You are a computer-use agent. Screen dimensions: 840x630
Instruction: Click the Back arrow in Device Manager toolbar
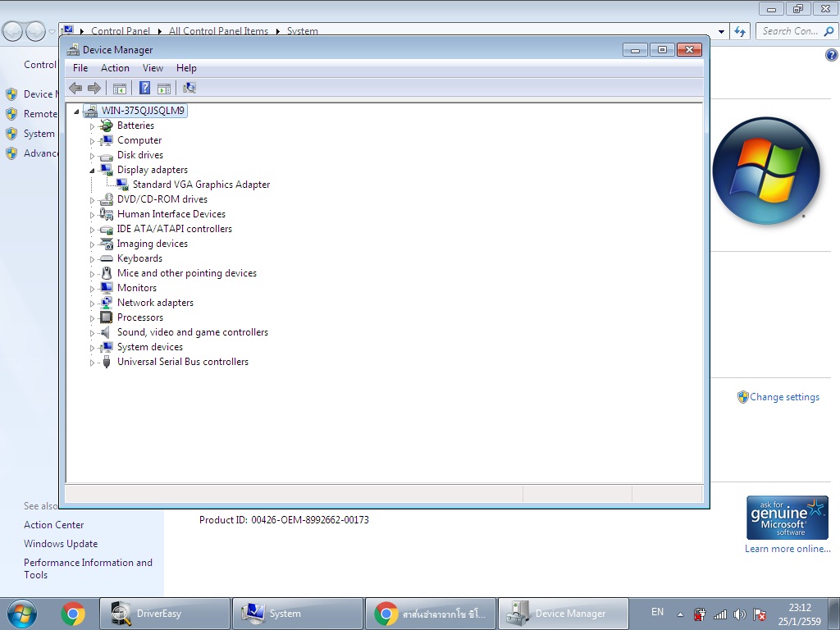[x=75, y=88]
